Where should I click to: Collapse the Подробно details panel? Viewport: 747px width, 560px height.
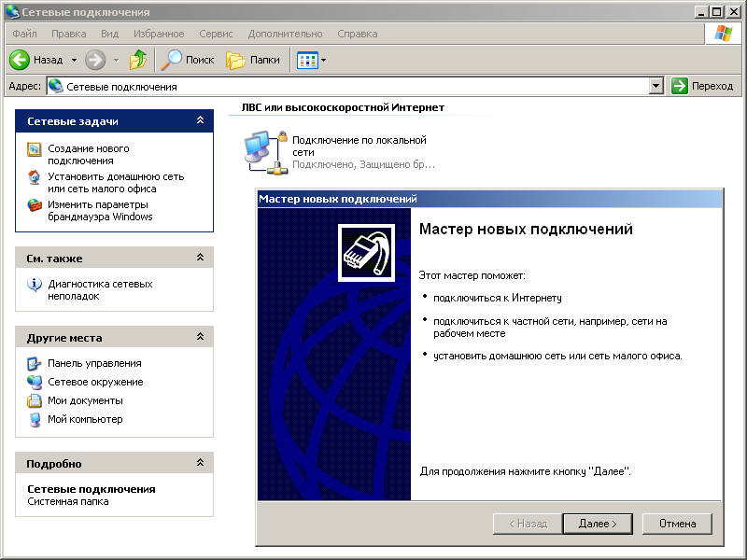pyautogui.click(x=199, y=463)
